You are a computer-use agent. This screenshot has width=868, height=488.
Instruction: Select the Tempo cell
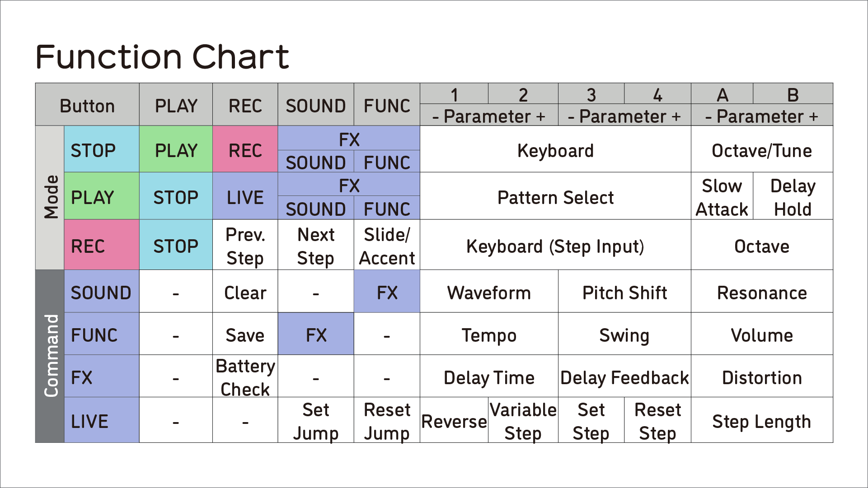(x=489, y=335)
